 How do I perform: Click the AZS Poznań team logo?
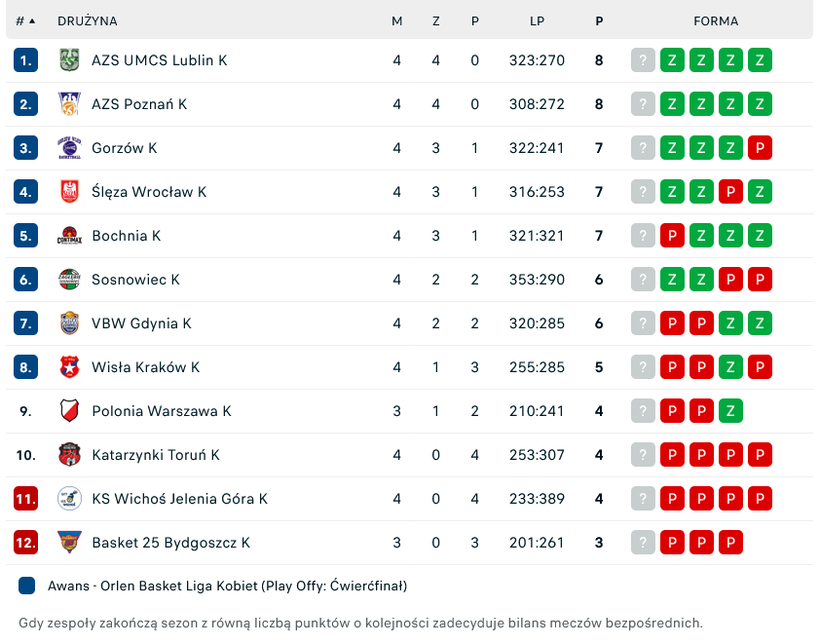click(x=69, y=104)
